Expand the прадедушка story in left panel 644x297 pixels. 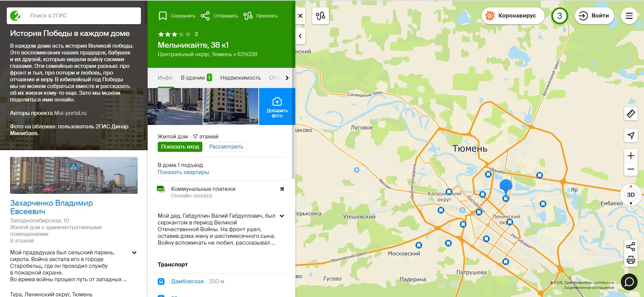click(x=134, y=253)
